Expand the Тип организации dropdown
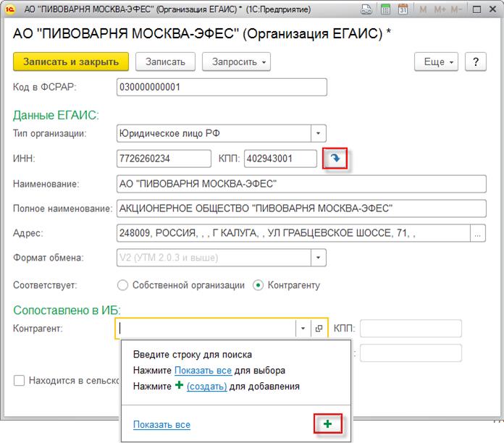 click(318, 133)
